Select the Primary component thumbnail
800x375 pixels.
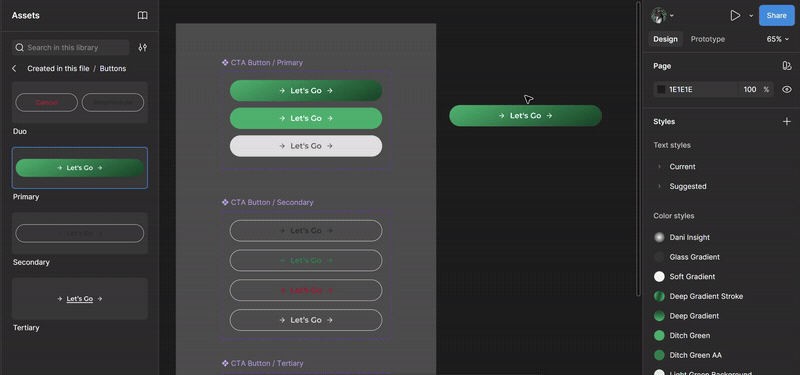(80, 168)
